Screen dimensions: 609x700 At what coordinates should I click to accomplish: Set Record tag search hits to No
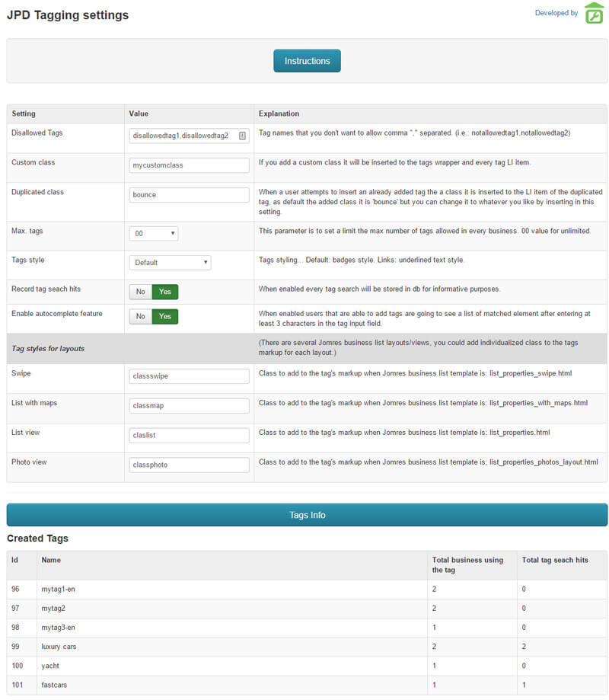pos(141,292)
